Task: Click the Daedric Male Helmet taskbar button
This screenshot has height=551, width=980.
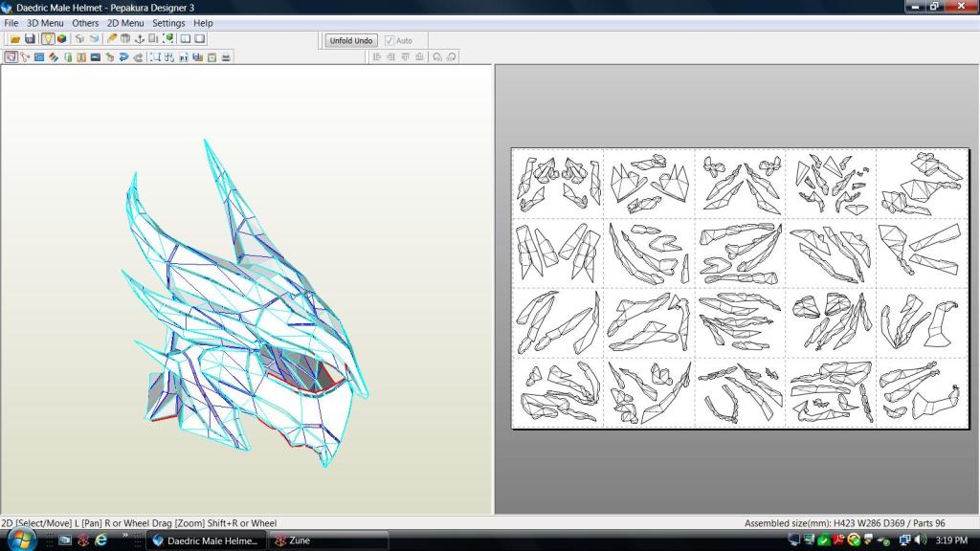Action: coord(207,540)
